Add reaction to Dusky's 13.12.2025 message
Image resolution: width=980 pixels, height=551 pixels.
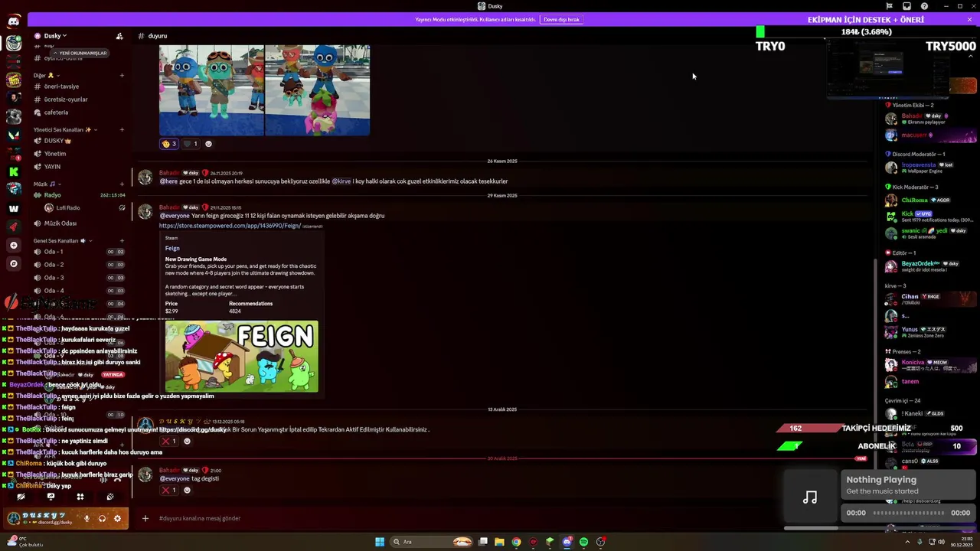point(187,441)
